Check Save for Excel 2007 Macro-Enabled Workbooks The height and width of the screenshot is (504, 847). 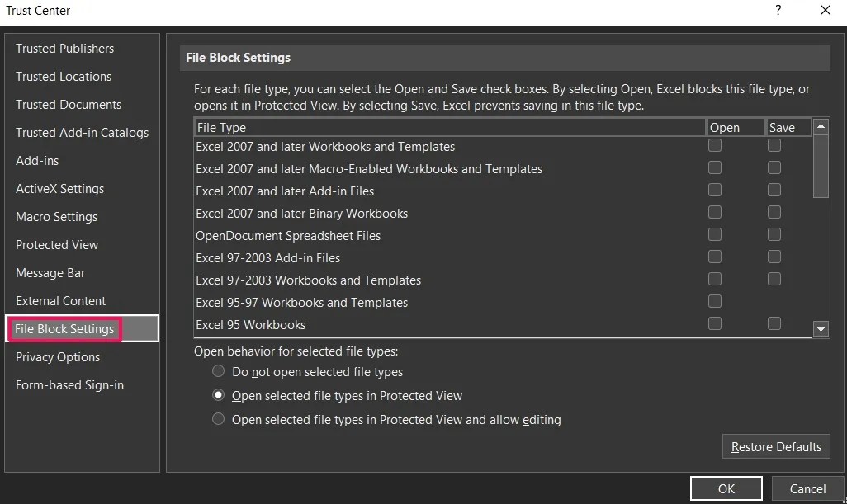tap(774, 168)
